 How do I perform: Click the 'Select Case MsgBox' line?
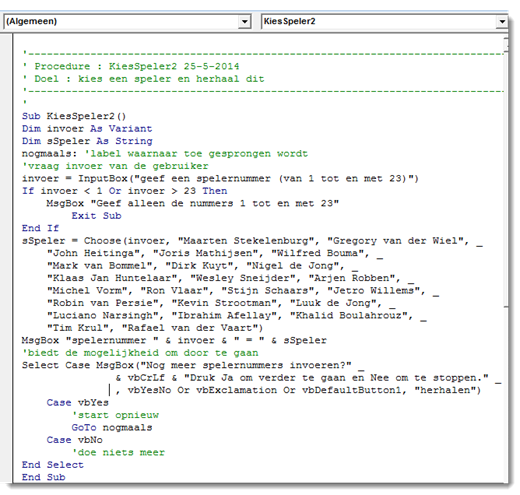coord(193,365)
